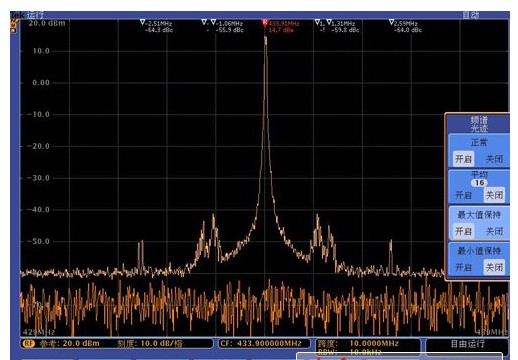The height and width of the screenshot is (360, 518).
Task: Enable 平均 trace with 开启
Action: [x=463, y=195]
